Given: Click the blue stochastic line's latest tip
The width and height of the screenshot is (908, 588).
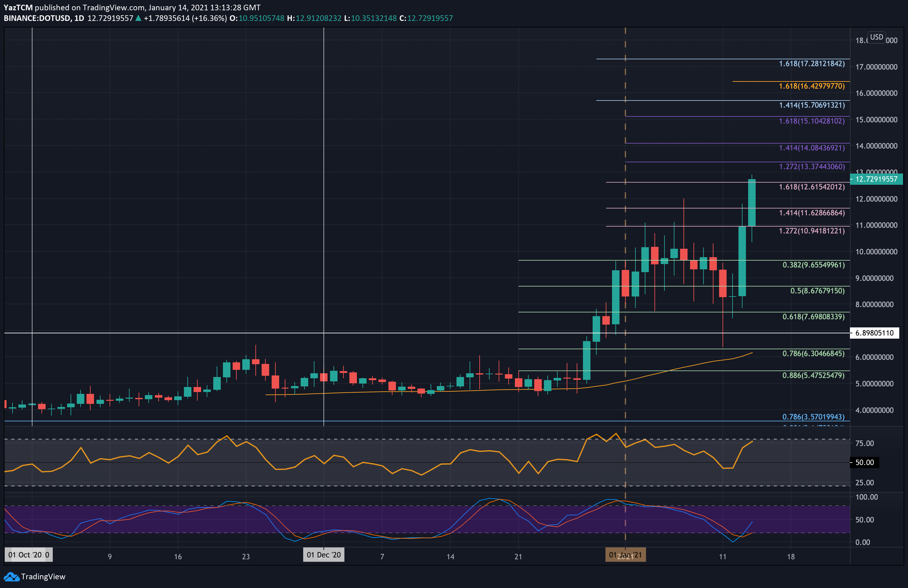Looking at the screenshot, I should 752,522.
